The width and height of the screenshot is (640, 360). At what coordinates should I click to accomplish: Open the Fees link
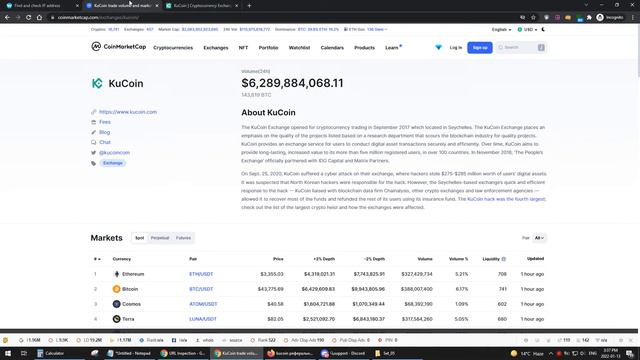pos(105,122)
